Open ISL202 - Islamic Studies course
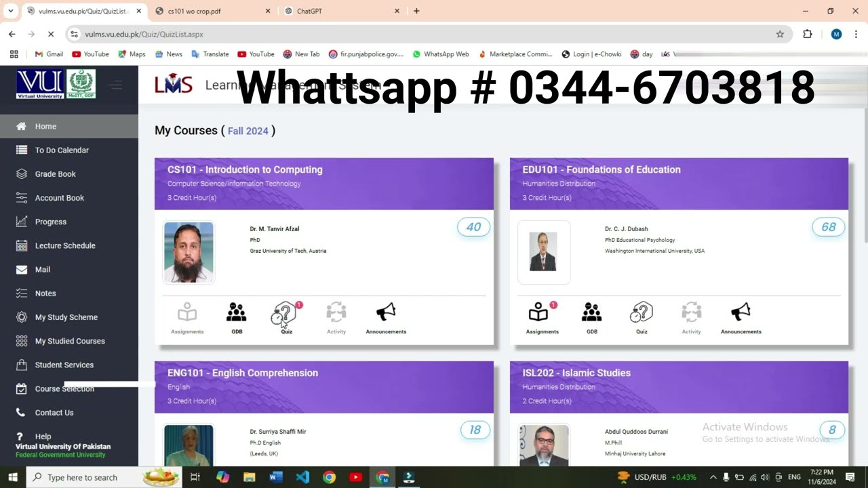The image size is (868, 488). tap(576, 373)
